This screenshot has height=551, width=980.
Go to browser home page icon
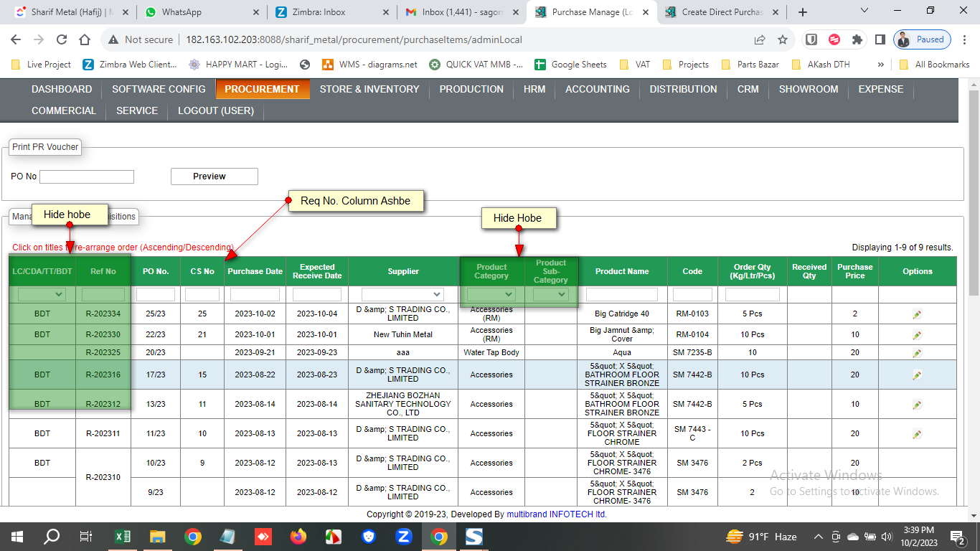coord(85,40)
